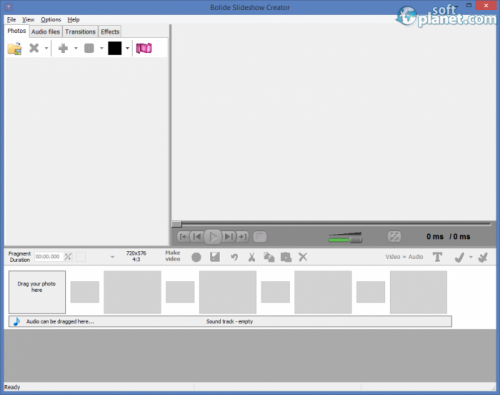Toggle fullscreen preview icon
The image size is (500, 395).
[x=394, y=237]
